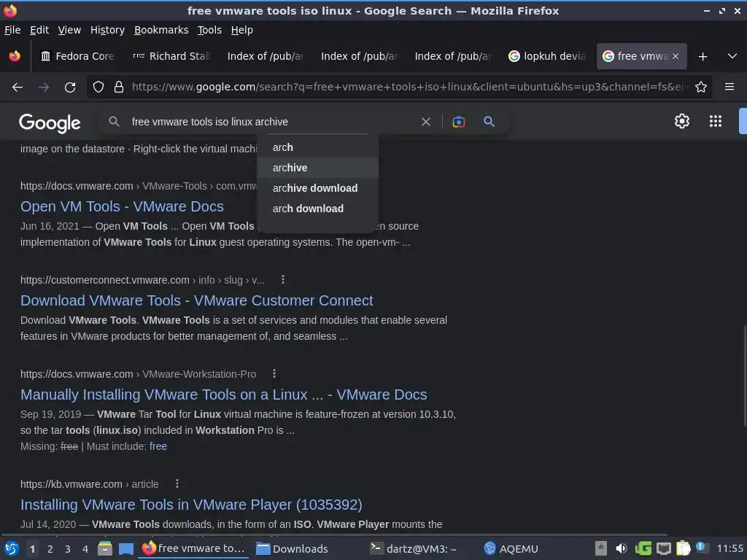
Task: Open the tracking protection shield icon
Action: pyautogui.click(x=98, y=87)
